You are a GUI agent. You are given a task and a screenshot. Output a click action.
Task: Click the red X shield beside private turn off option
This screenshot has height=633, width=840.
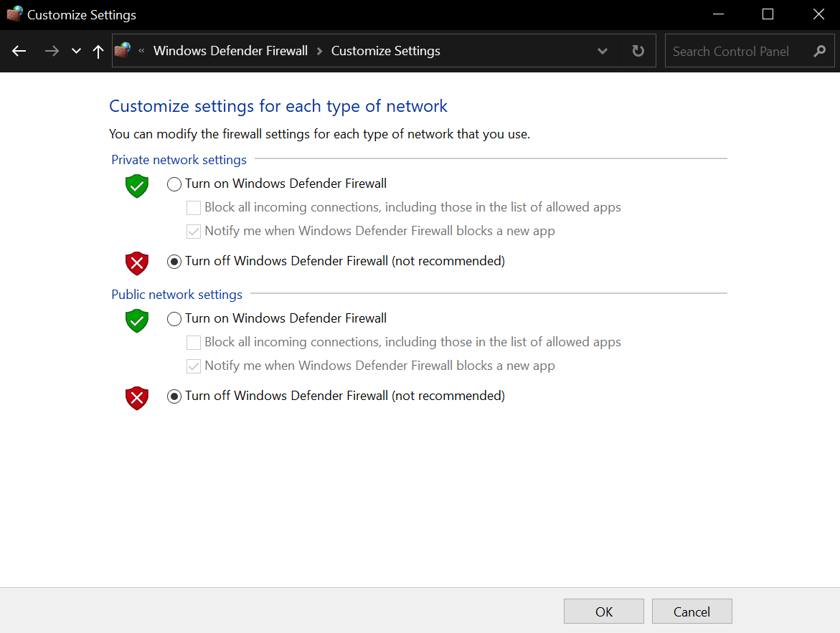click(136, 263)
